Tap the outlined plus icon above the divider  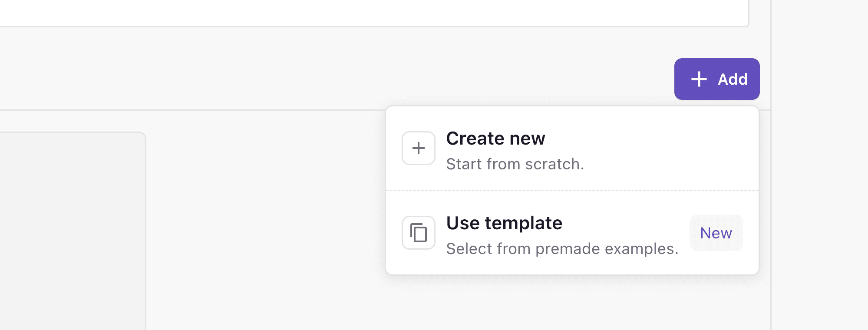tap(418, 148)
